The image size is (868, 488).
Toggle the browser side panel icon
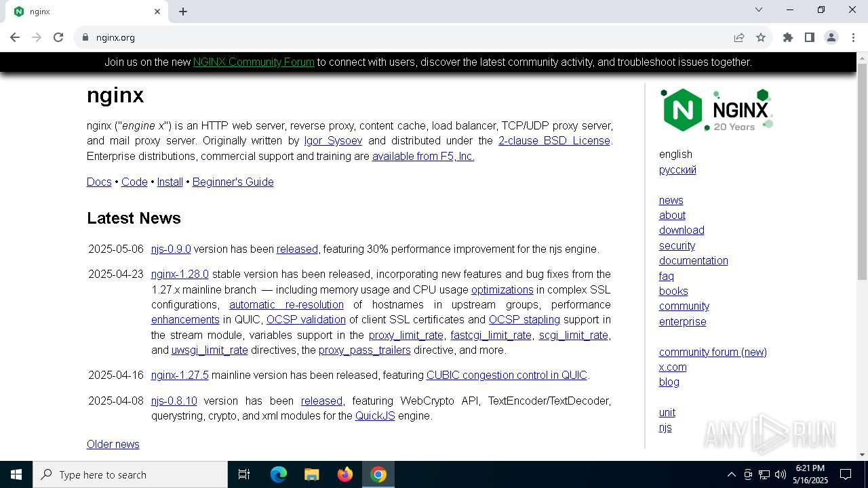click(810, 37)
